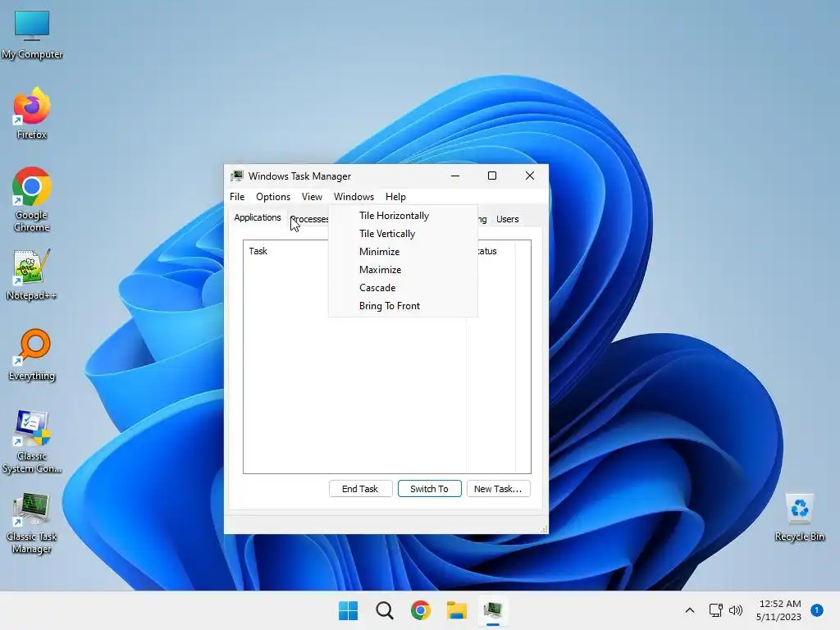Click the Switch To button
840x630 pixels.
(430, 489)
